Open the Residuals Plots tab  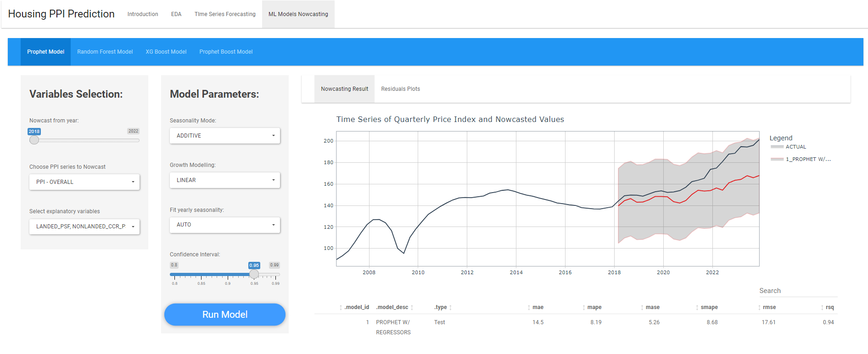point(400,89)
